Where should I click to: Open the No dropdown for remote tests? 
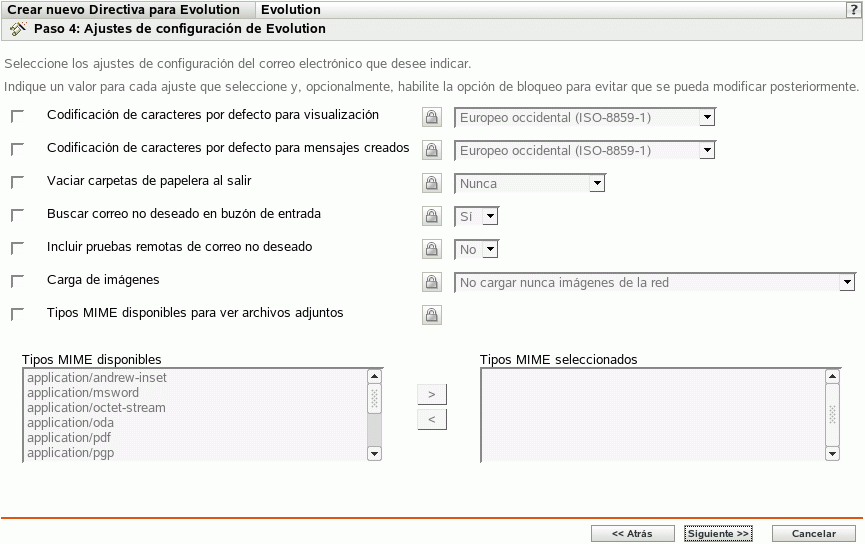(x=477, y=250)
